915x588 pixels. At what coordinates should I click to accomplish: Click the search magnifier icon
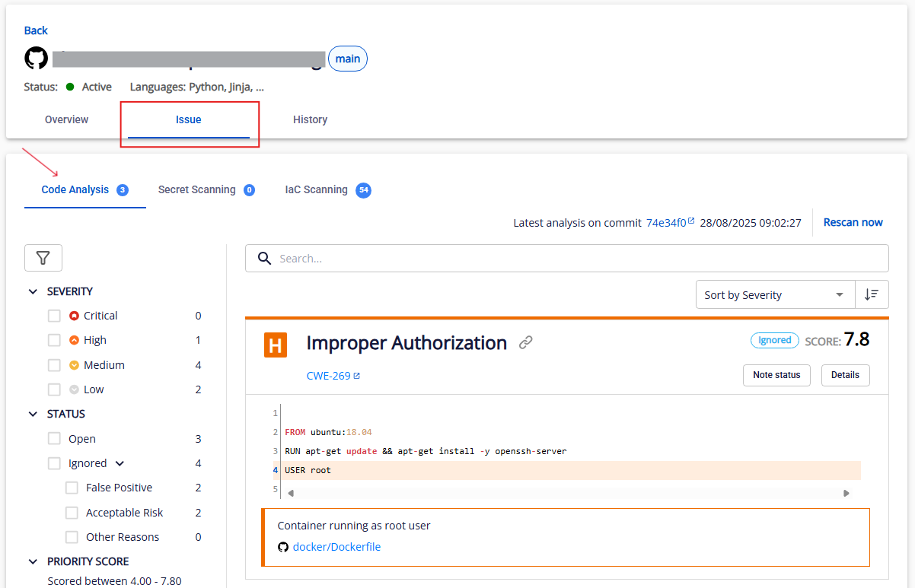point(264,259)
